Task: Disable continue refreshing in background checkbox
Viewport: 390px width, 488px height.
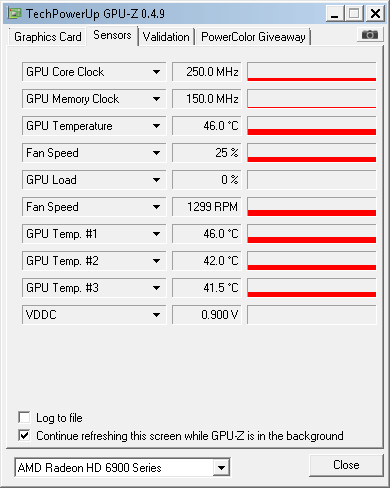Action: 24,435
